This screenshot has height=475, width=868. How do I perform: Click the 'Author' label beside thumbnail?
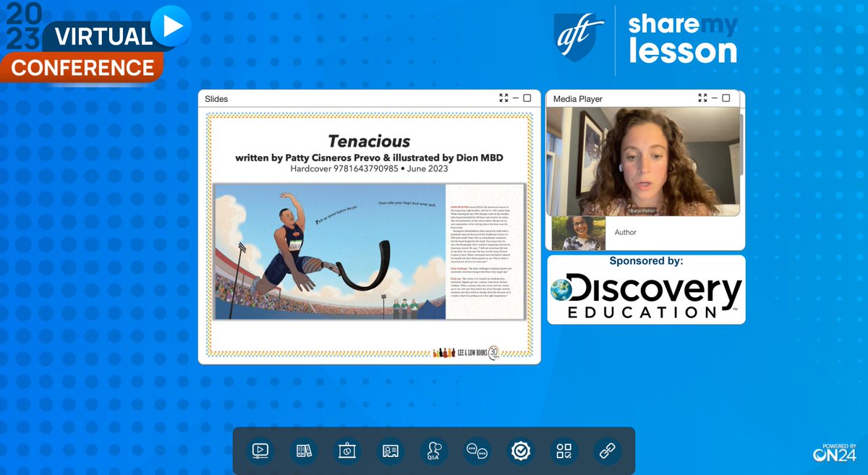(626, 232)
